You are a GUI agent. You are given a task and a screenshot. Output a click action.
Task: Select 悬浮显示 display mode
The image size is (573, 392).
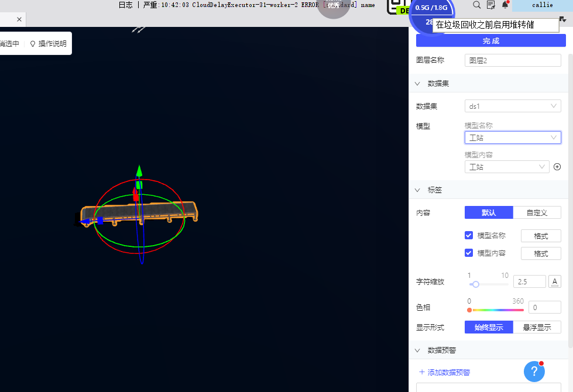click(x=537, y=327)
